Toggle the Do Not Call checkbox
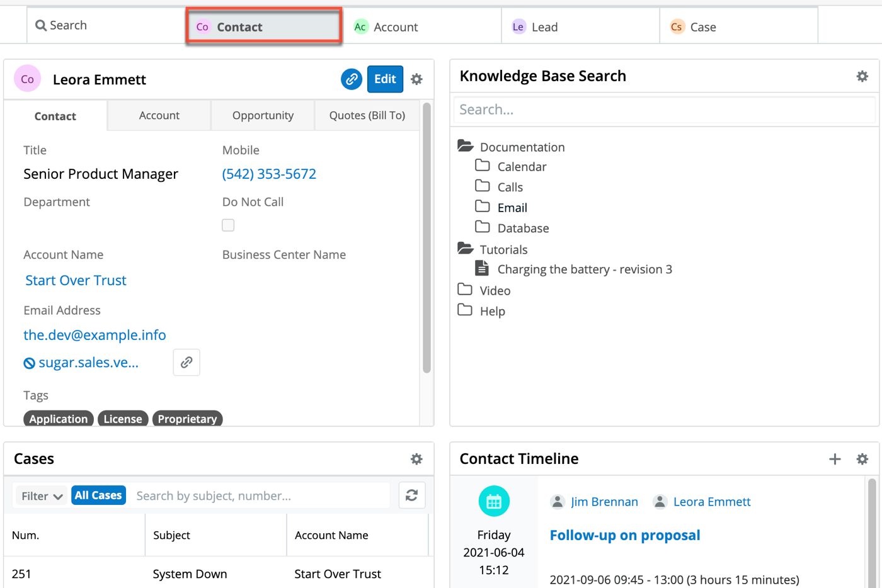The image size is (882, 588). tap(228, 225)
